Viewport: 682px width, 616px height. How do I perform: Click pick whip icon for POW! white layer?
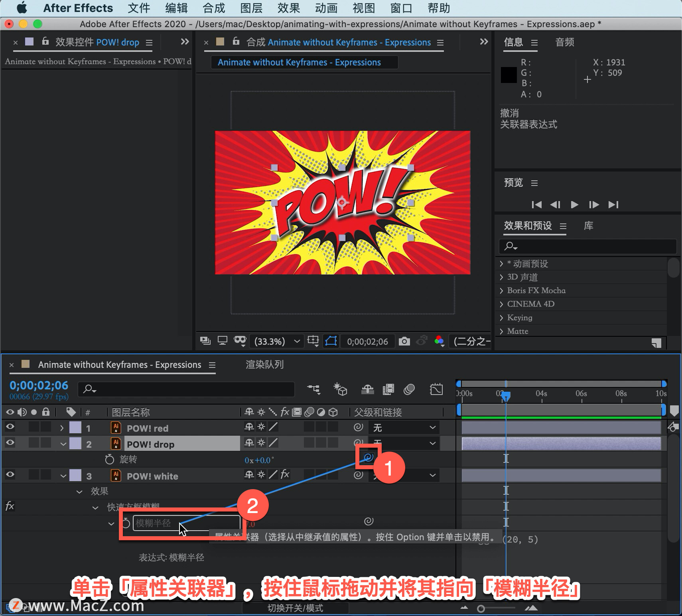(x=358, y=475)
